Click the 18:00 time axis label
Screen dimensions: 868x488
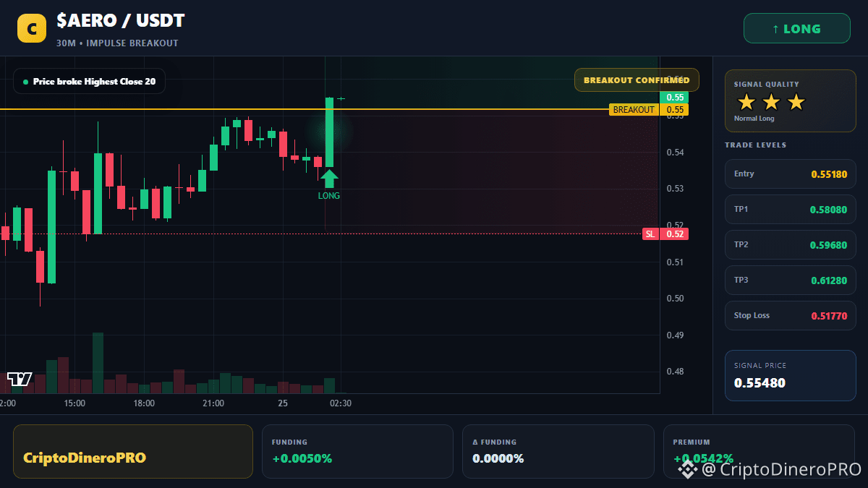(x=144, y=403)
